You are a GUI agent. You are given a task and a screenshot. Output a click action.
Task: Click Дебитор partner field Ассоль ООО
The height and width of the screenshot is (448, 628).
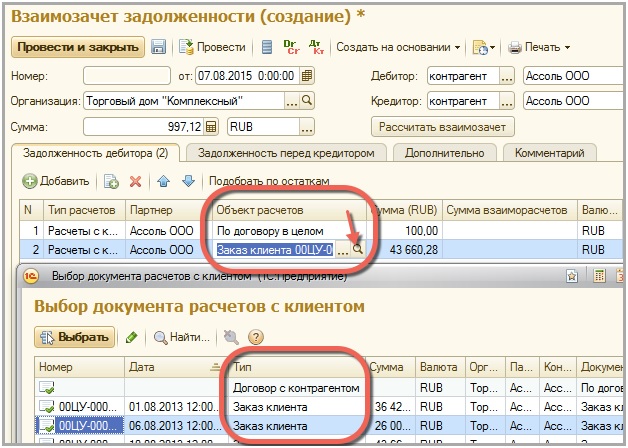pyautogui.click(x=574, y=76)
